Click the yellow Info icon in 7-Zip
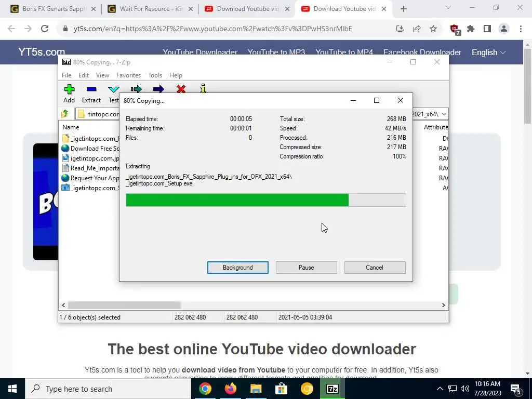532x399 pixels. pyautogui.click(x=203, y=88)
